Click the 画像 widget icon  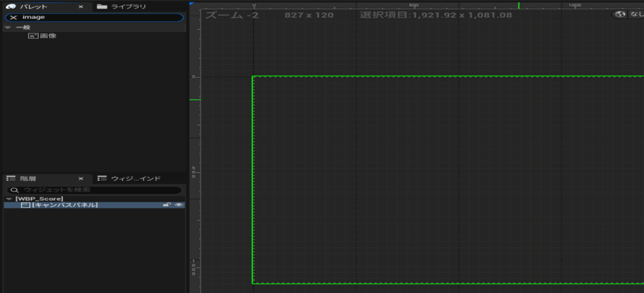33,36
